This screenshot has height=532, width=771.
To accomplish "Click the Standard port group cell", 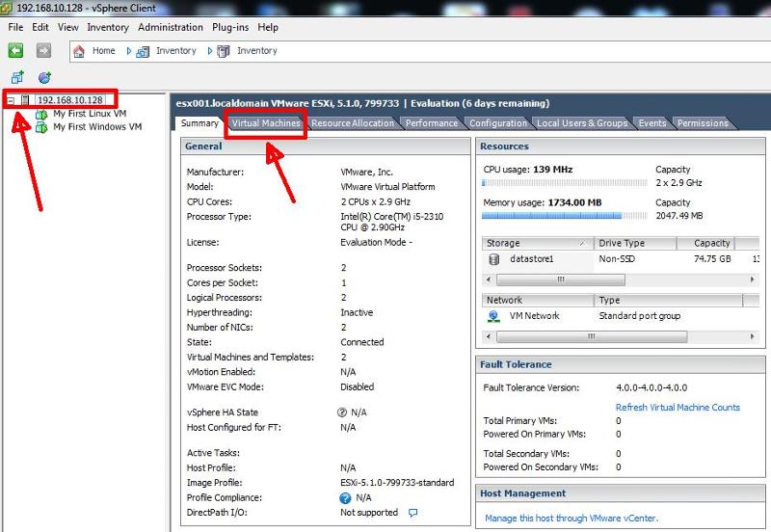I will [640, 316].
